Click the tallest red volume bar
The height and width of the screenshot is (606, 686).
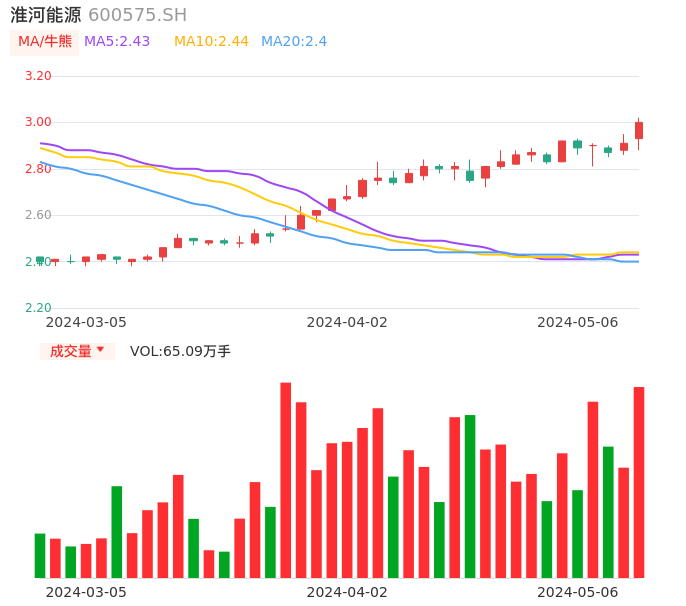coord(286,480)
